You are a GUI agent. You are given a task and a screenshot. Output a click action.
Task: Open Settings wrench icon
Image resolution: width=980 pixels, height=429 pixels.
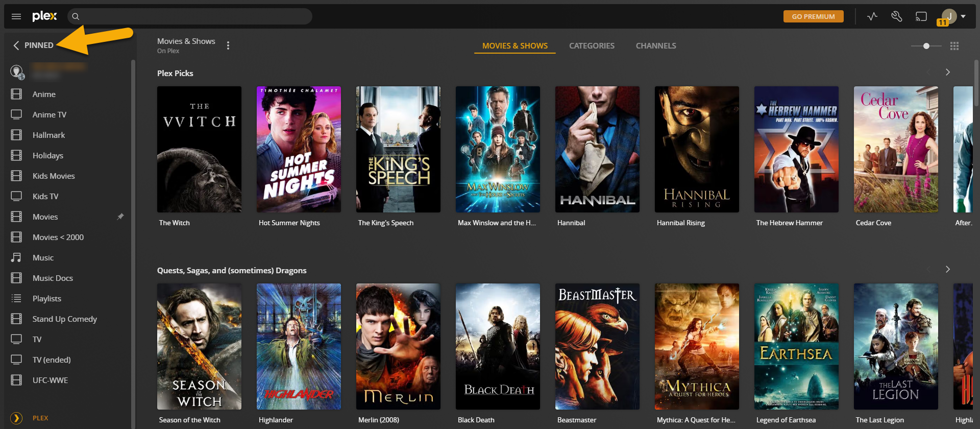(x=896, y=16)
